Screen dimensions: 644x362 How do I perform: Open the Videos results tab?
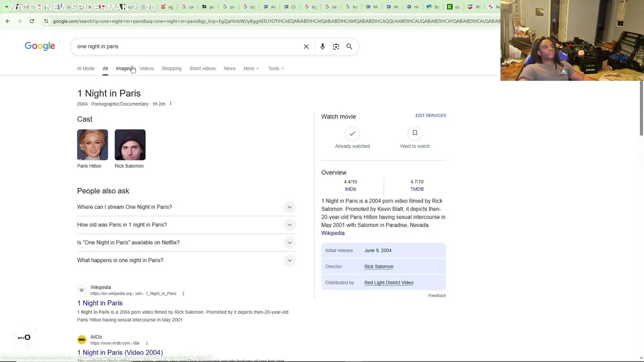146,68
